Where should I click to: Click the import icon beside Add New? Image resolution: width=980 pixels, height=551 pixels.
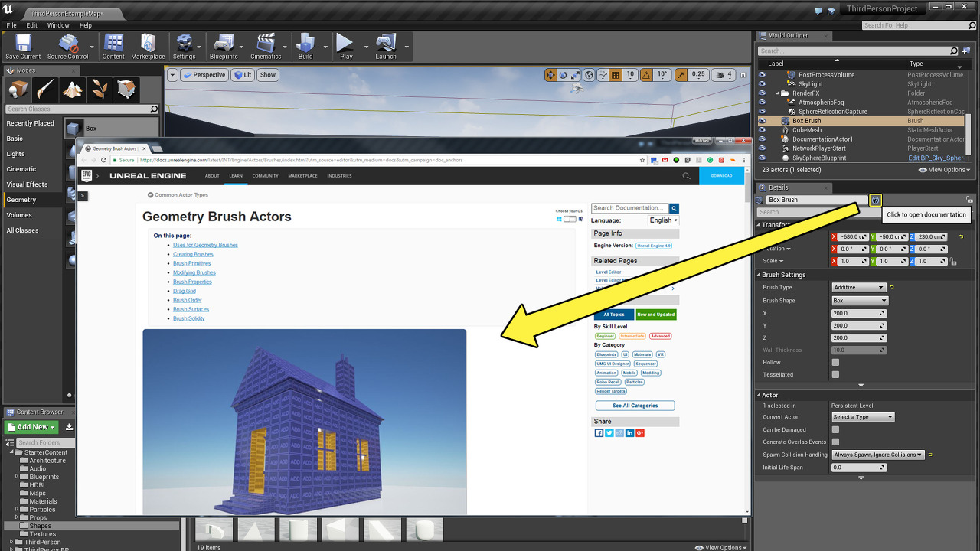click(69, 427)
